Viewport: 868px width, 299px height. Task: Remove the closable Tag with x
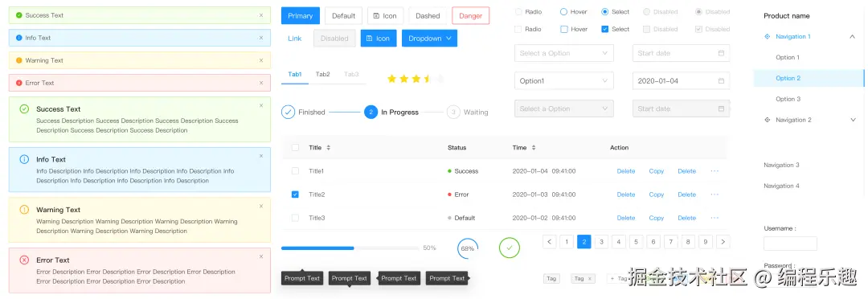pos(590,279)
